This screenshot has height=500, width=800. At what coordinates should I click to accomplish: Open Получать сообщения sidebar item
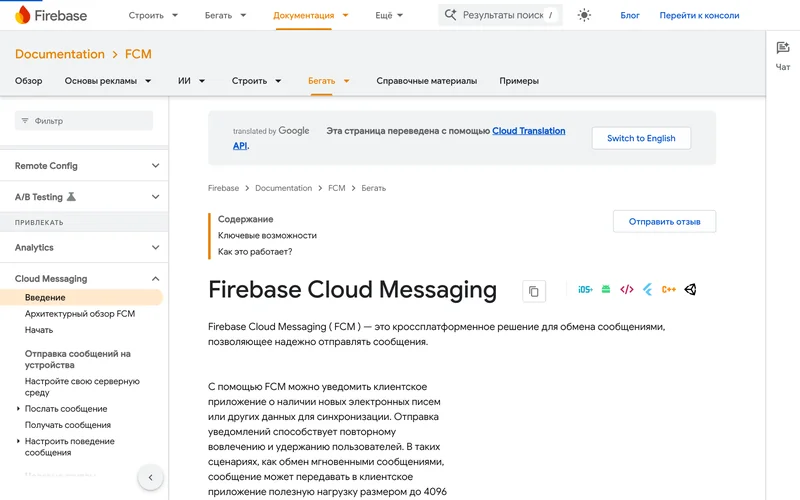click(x=68, y=425)
